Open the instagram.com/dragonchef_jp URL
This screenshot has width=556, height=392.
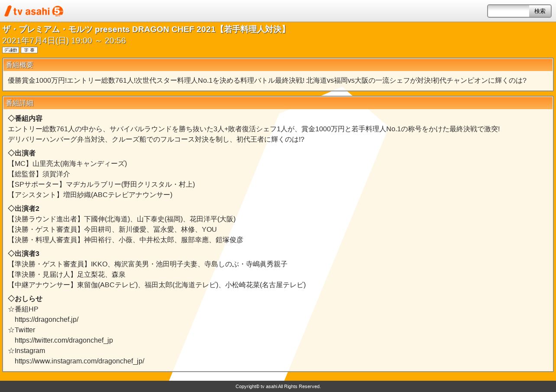pos(80,361)
